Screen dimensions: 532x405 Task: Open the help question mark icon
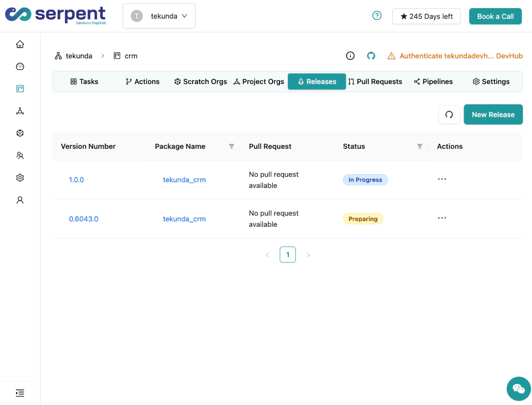[376, 16]
